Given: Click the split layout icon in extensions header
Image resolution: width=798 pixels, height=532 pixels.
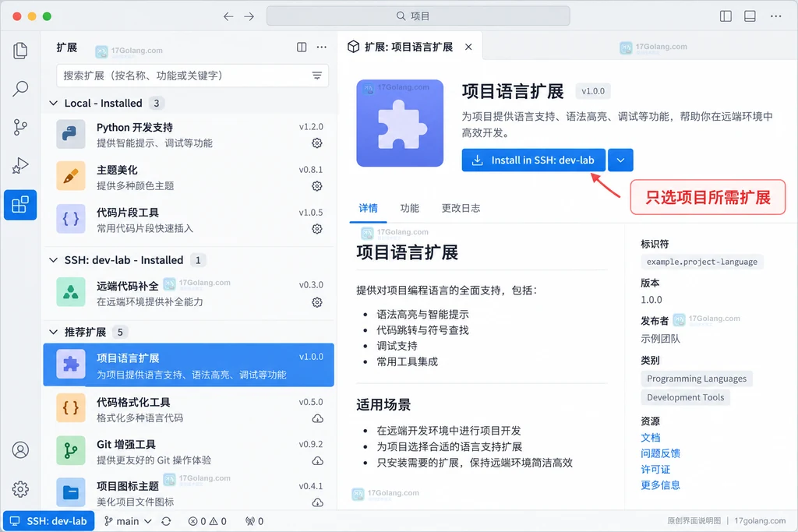Looking at the screenshot, I should pyautogui.click(x=302, y=48).
